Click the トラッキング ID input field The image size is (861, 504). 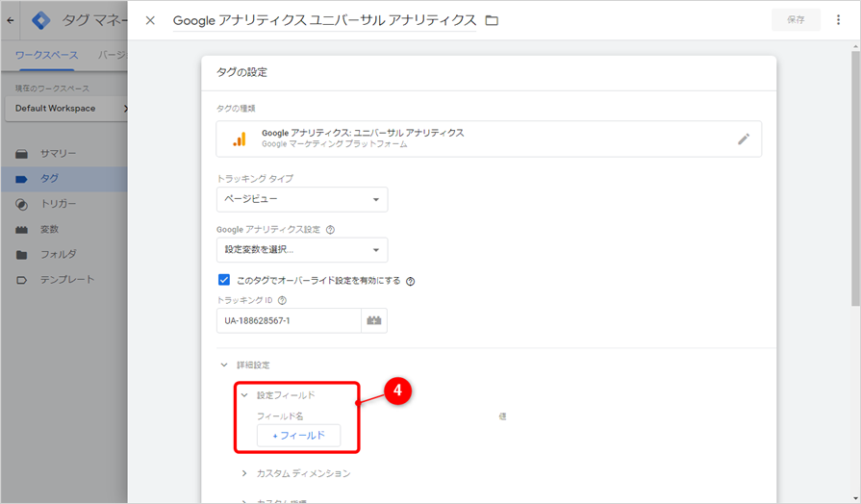(289, 320)
